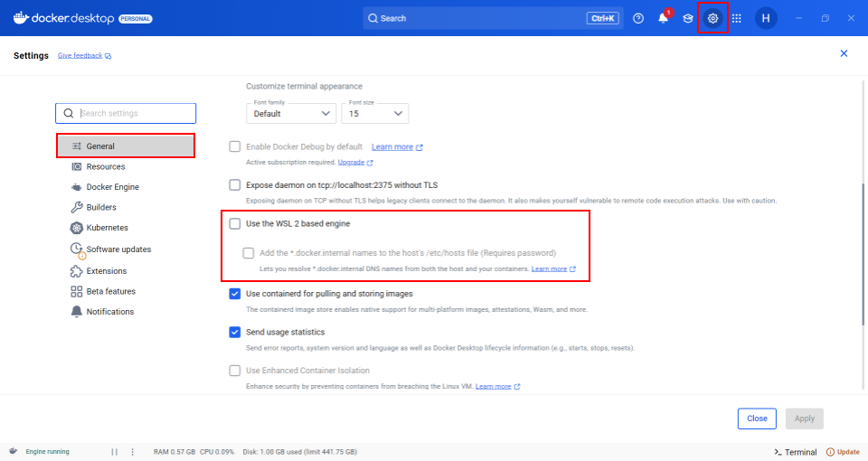Open the apps grid icon
Screen dimensions: 868x461
[737, 18]
